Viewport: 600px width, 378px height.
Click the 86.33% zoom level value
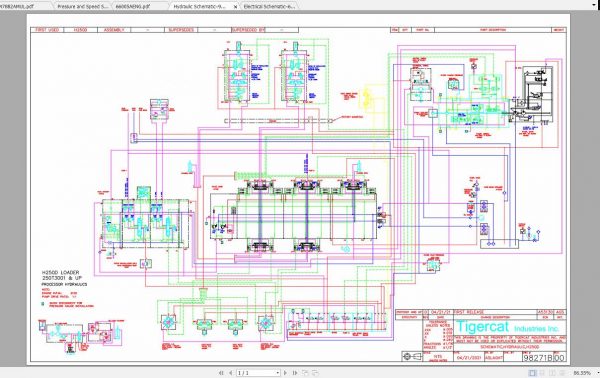pyautogui.click(x=582, y=373)
